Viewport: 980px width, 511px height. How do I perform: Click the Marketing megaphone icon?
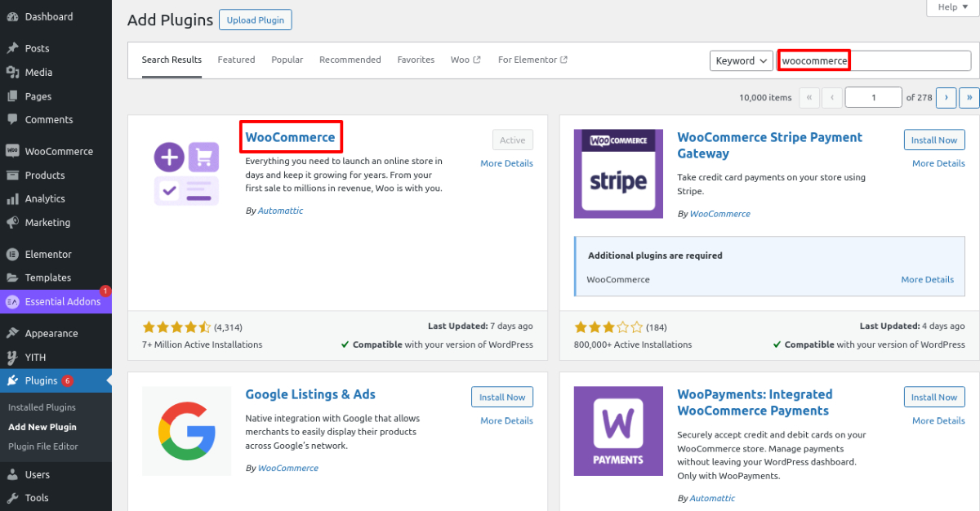tap(12, 222)
